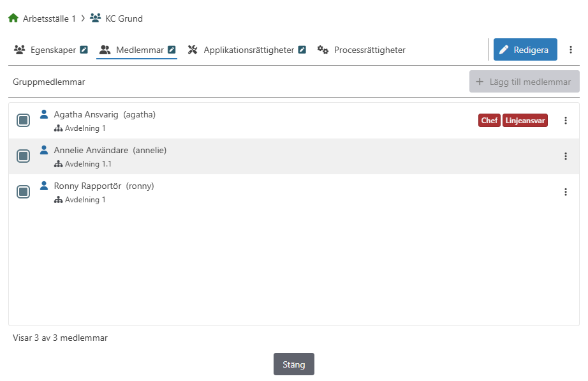This screenshot has width=588, height=381.
Task: Go to the Processrättigheter tab
Action: click(362, 50)
